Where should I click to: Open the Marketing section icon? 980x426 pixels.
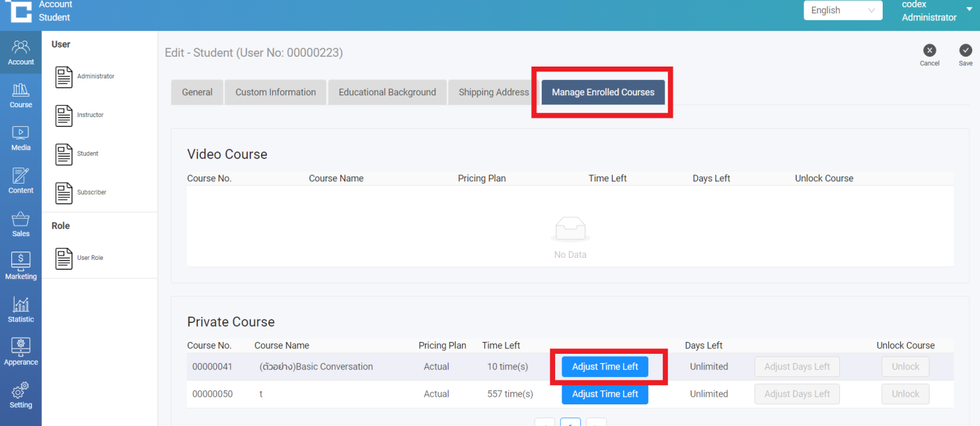coord(20,266)
